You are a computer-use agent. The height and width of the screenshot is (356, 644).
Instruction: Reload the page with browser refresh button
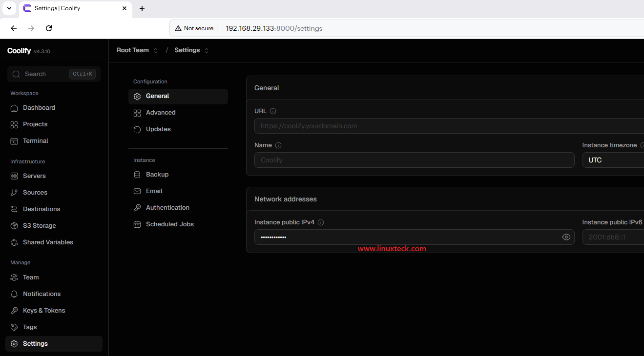pos(49,28)
